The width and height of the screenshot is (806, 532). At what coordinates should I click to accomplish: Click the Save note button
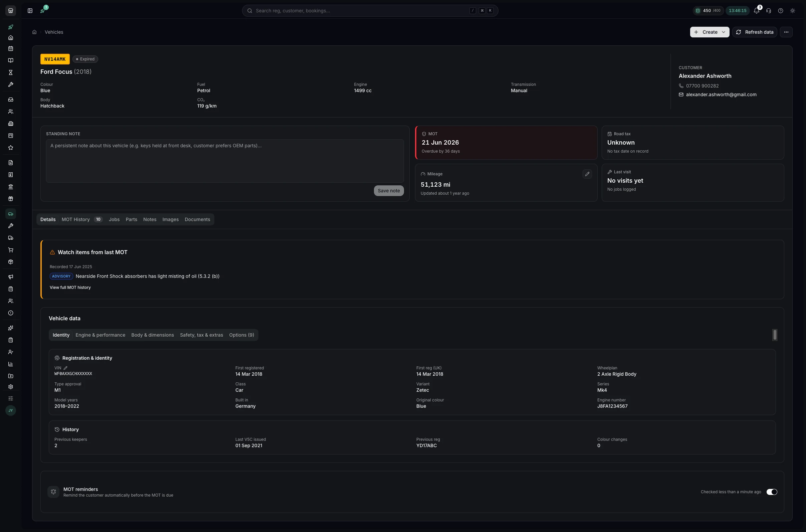(x=389, y=191)
